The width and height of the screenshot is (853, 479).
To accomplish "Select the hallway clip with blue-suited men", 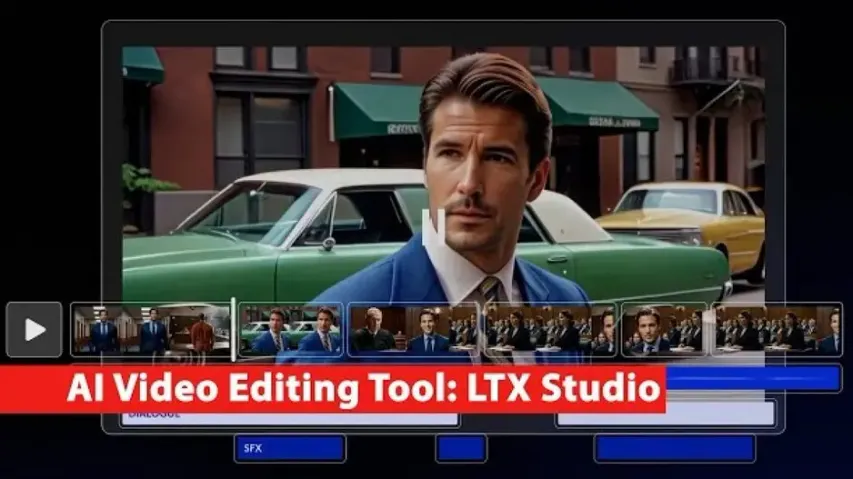I will (x=151, y=329).
